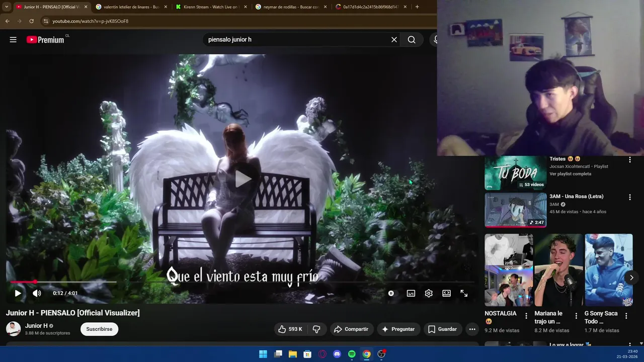Switch to Kirenn Stream tab
The width and height of the screenshot is (644, 362).
click(210, 7)
